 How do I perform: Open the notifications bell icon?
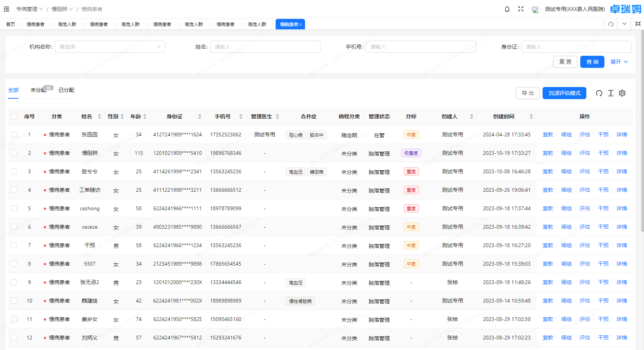tap(507, 9)
